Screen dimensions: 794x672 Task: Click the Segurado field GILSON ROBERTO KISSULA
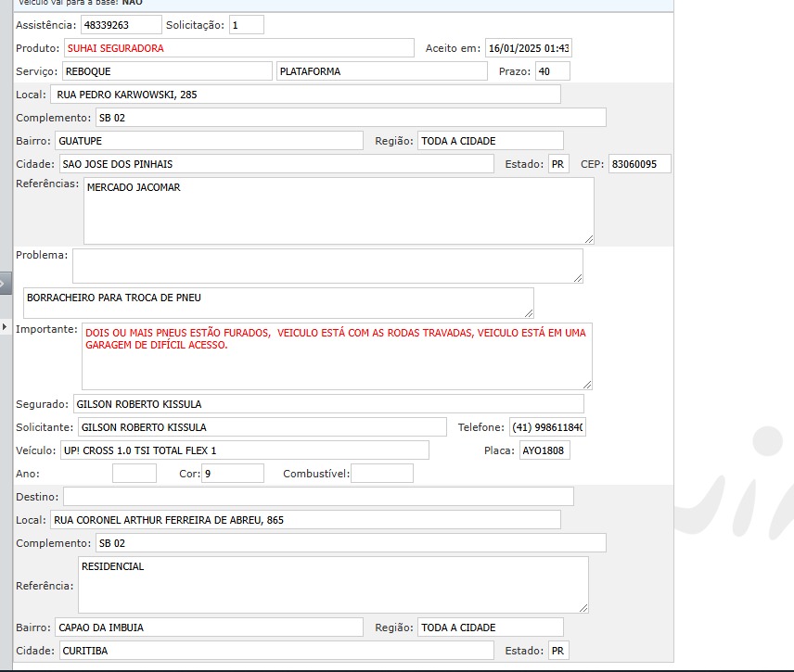[328, 404]
